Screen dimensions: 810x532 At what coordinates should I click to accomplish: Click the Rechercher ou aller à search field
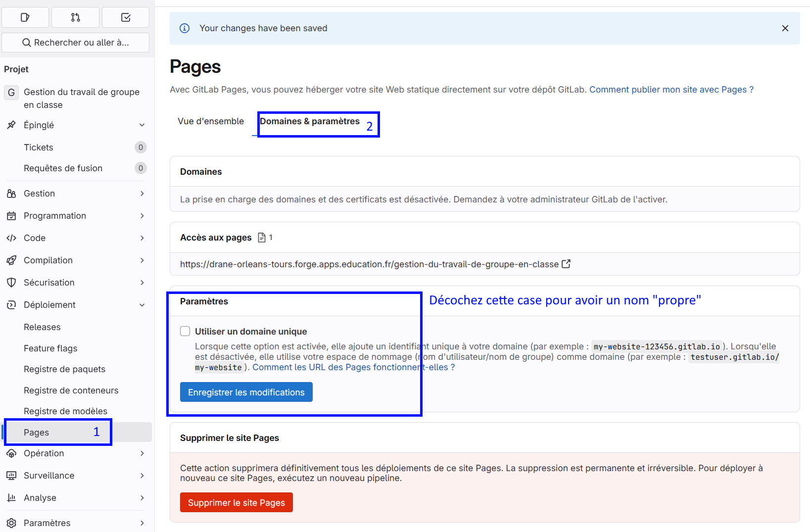tap(76, 43)
